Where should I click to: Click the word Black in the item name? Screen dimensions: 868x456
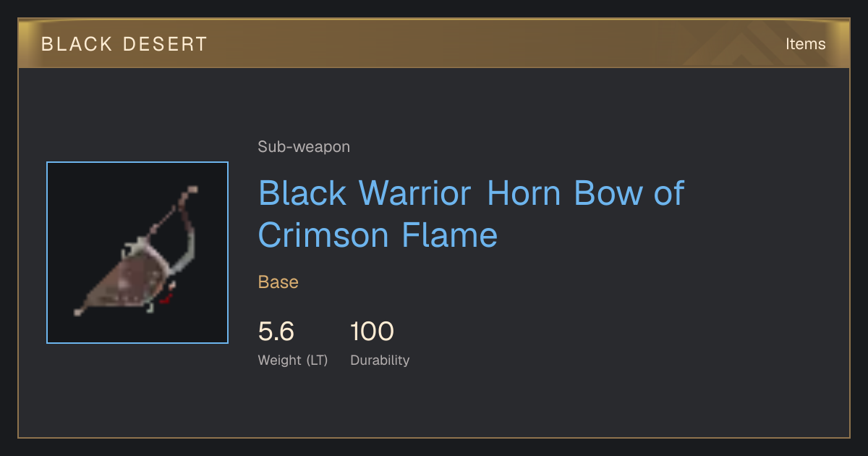pos(302,193)
